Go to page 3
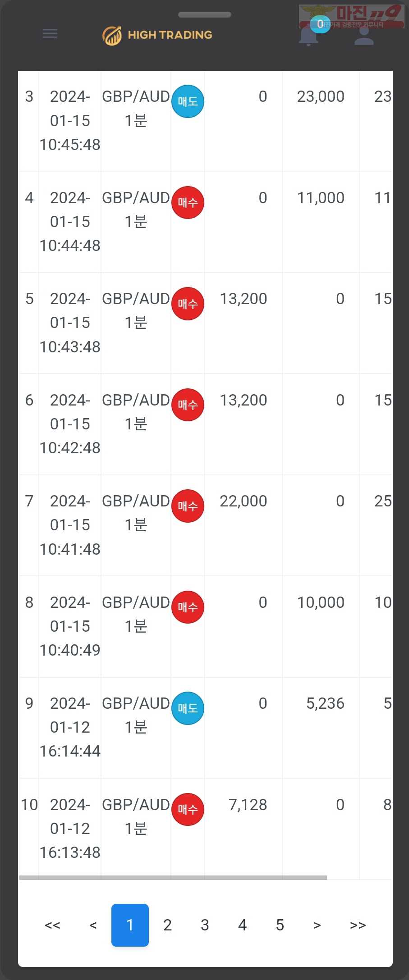409x980 pixels. click(x=205, y=925)
